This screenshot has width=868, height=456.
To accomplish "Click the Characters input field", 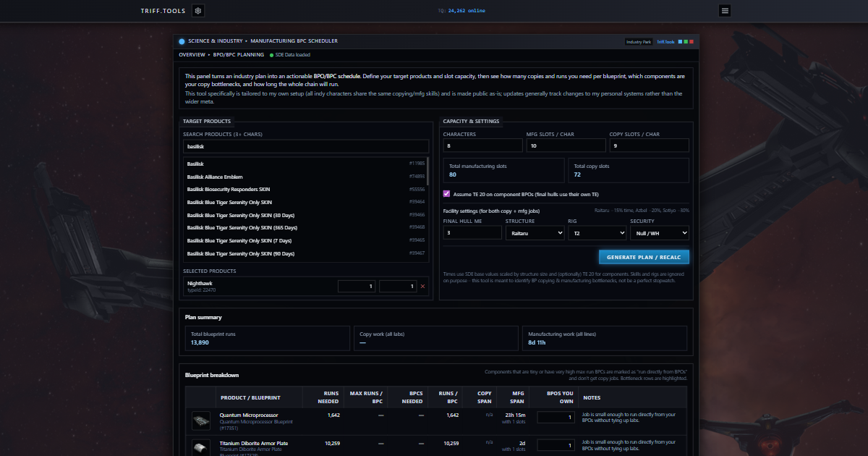I will 481,146.
